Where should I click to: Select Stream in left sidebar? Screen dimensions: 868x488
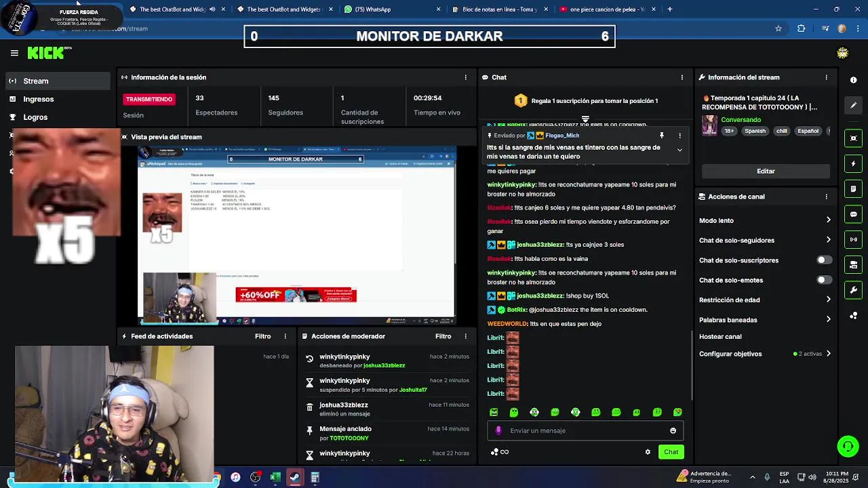[58, 81]
